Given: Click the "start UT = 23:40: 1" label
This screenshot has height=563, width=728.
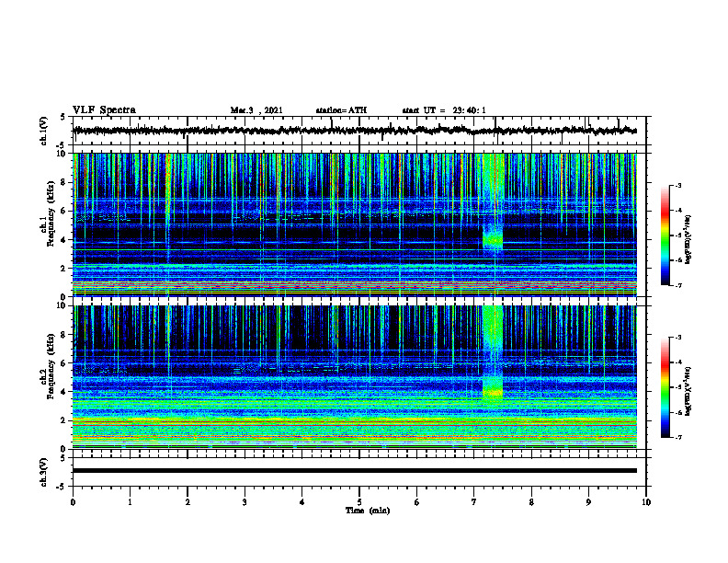Looking at the screenshot, I should [444, 110].
